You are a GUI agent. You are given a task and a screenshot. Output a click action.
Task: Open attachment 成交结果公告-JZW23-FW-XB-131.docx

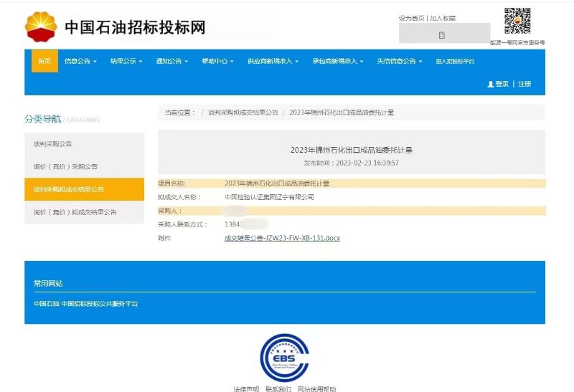point(282,238)
